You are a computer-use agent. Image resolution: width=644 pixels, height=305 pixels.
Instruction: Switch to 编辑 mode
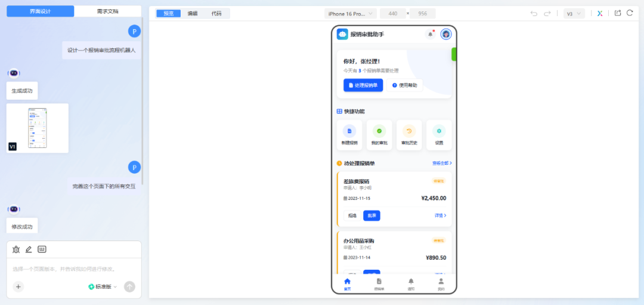coord(193,14)
